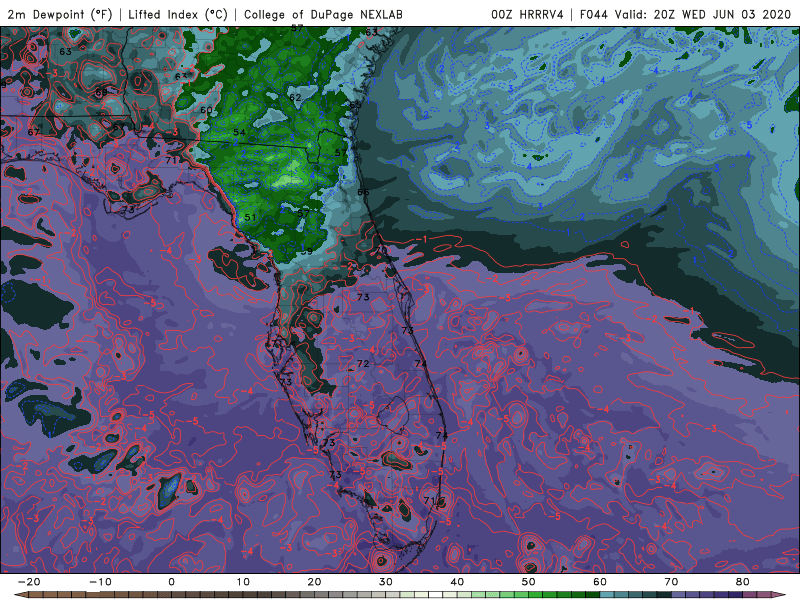This screenshot has height=600, width=800.
Task: Click the '66' dewpoint value on Atlantic coast
Action: point(363,192)
